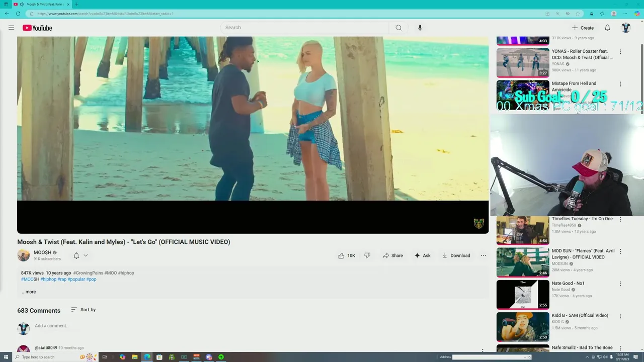Click the MOO$H channel avatar
Image resolution: width=644 pixels, height=362 pixels.
point(24,255)
